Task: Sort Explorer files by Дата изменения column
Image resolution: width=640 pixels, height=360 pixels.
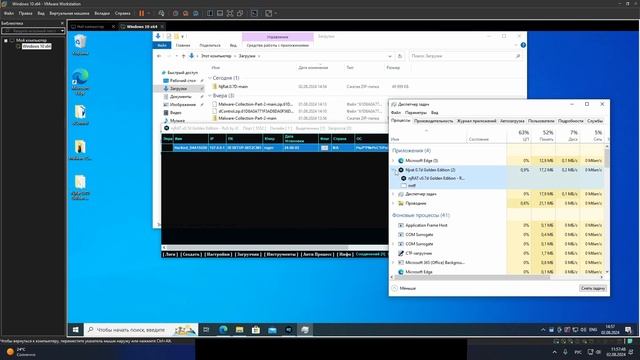Action: pos(313,68)
